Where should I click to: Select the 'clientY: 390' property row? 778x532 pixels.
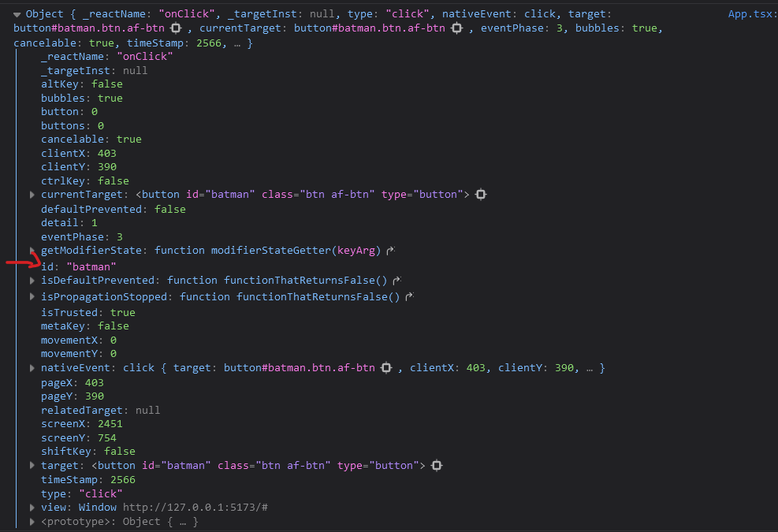(78, 167)
